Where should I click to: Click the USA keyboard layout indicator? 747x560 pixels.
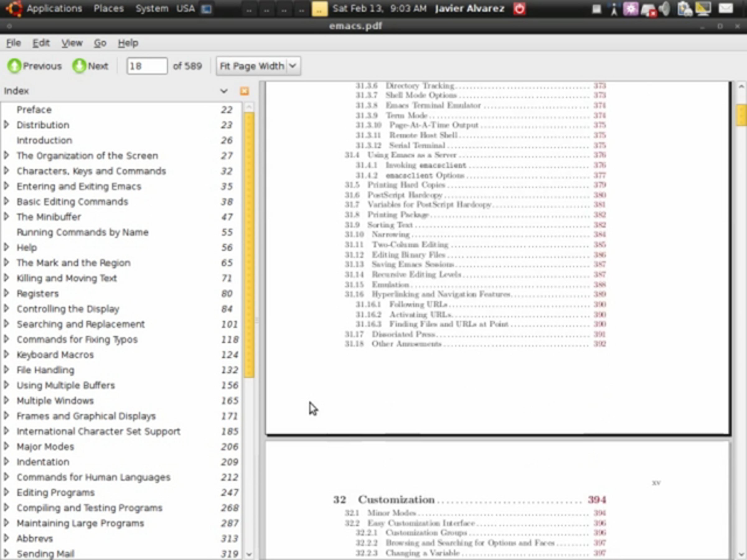coord(186,8)
